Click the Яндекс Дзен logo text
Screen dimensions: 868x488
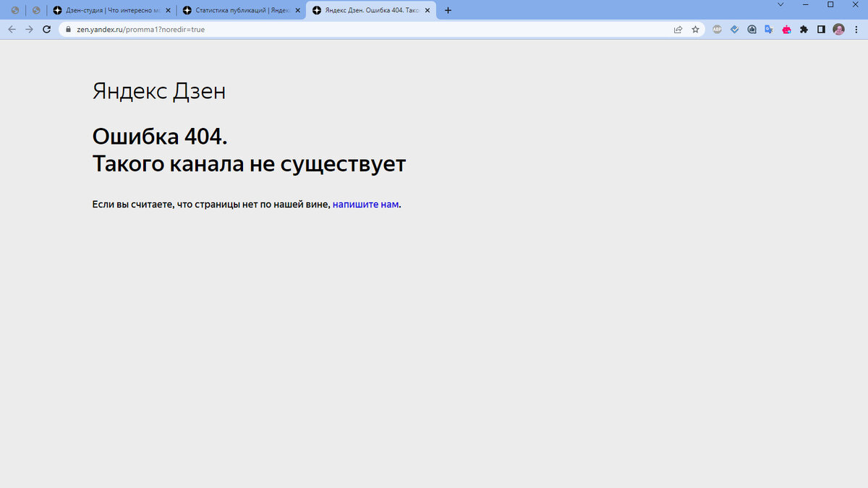click(x=159, y=92)
